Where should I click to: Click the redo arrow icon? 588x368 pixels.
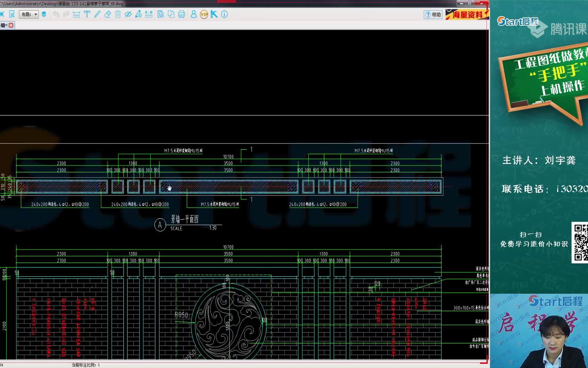point(66,14)
